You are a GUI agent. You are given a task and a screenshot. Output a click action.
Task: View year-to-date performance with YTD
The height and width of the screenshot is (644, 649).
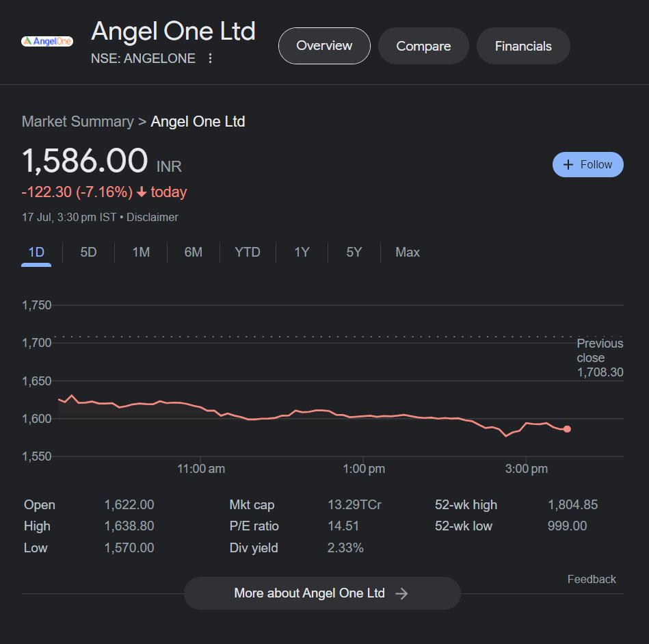point(247,252)
